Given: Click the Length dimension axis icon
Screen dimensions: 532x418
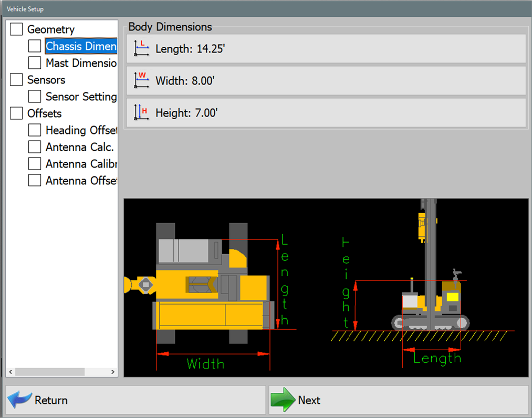Looking at the screenshot, I should point(141,48).
